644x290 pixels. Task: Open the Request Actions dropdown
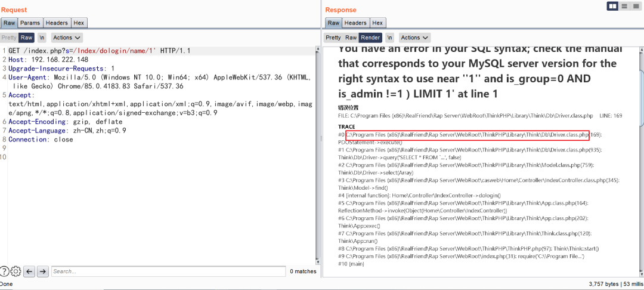(67, 38)
